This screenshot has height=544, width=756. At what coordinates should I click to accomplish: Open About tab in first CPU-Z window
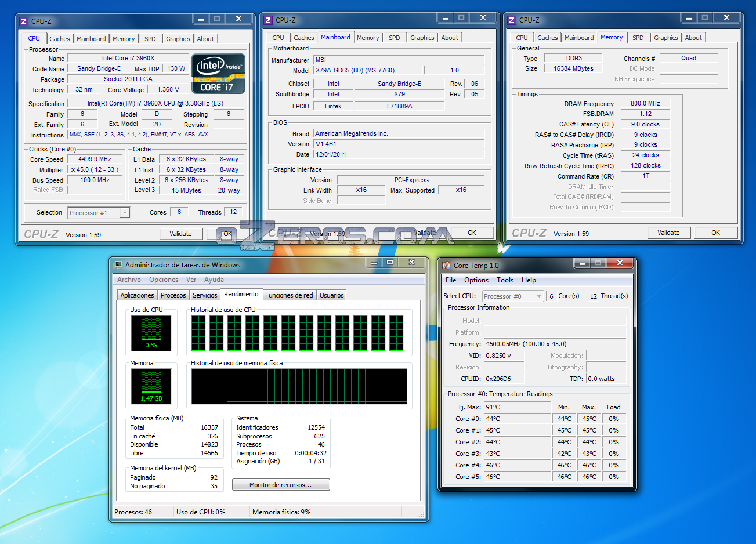(x=205, y=39)
